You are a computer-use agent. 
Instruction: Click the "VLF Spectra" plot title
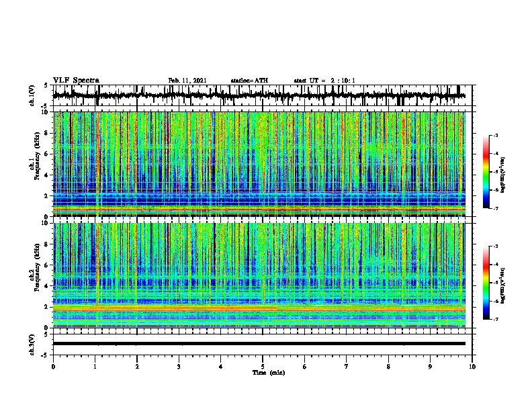[x=76, y=81]
